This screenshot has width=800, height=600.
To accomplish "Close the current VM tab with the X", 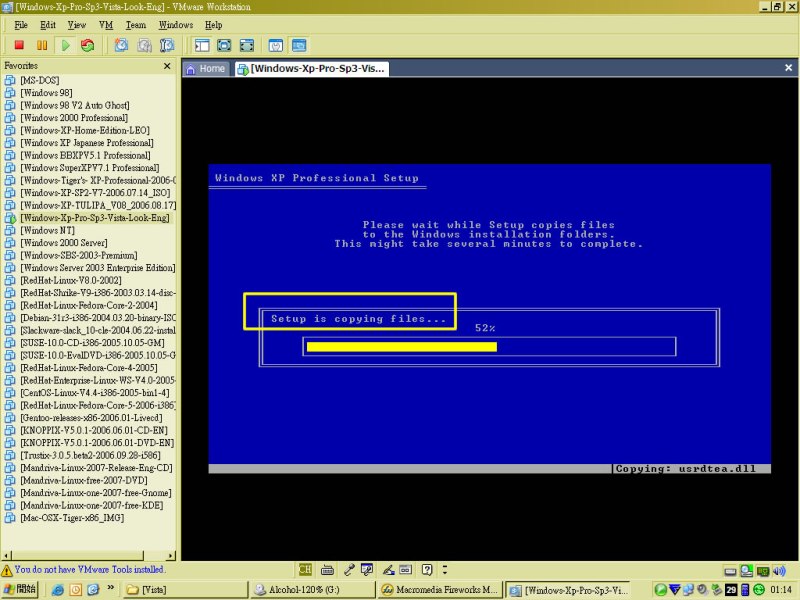I will [788, 67].
